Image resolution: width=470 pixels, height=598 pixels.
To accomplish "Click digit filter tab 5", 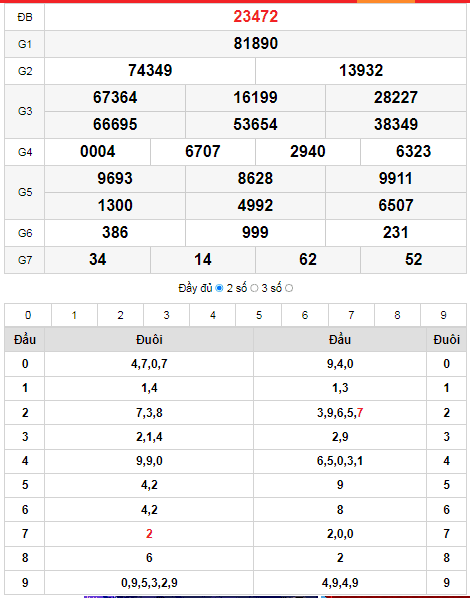I will tap(259, 315).
